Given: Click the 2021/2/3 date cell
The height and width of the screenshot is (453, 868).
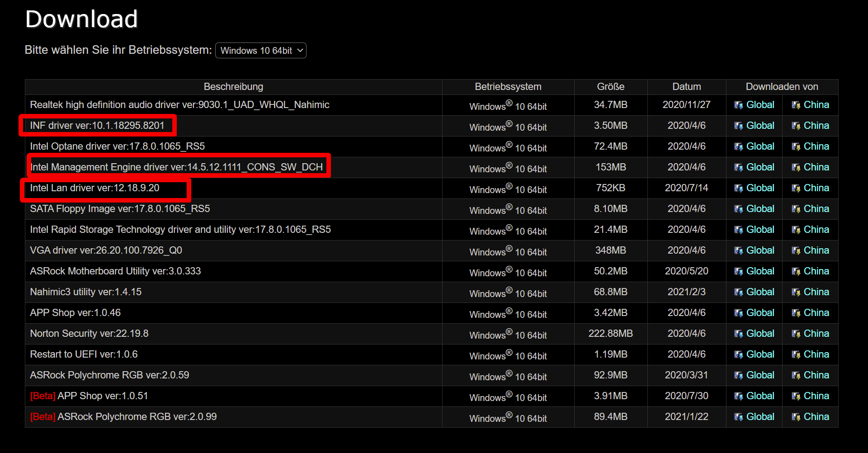Looking at the screenshot, I should [x=687, y=292].
